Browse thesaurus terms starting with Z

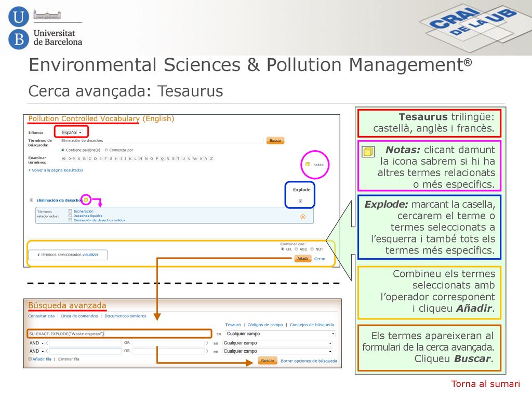point(212,159)
